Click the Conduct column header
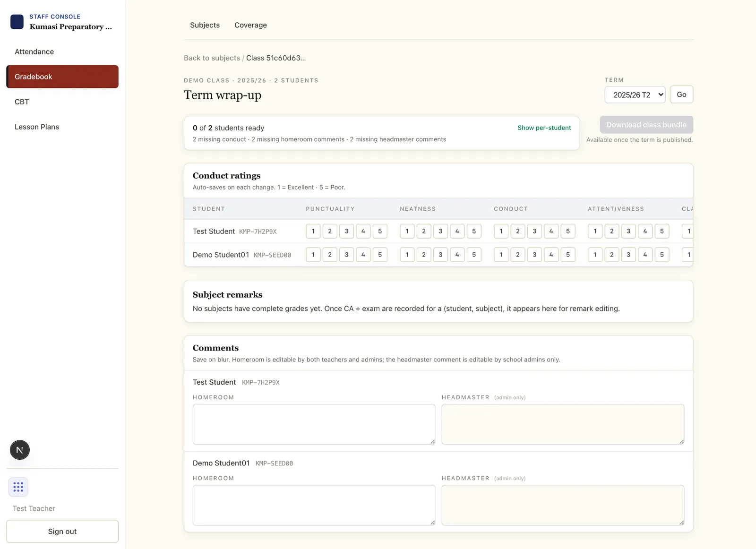 [511, 209]
